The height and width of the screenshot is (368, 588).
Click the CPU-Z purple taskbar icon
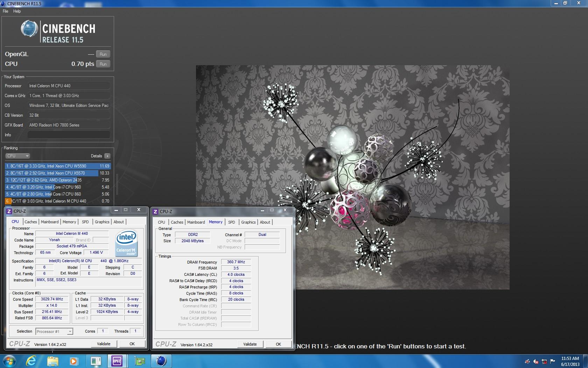117,361
